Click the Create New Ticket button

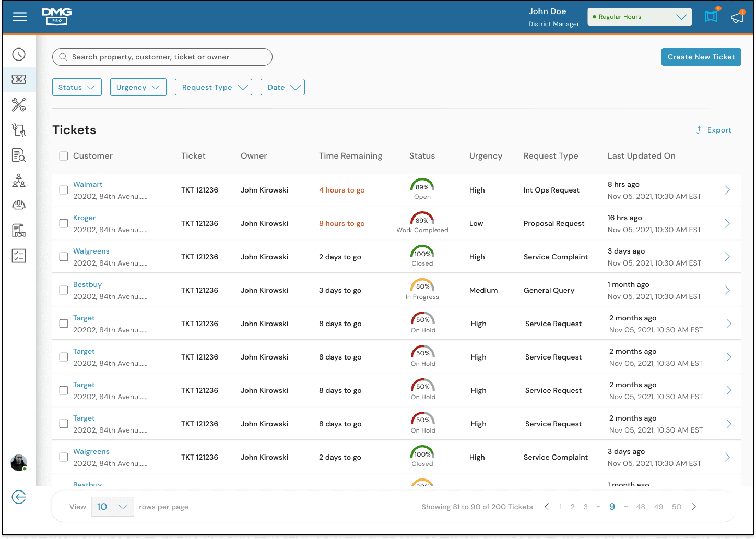701,57
